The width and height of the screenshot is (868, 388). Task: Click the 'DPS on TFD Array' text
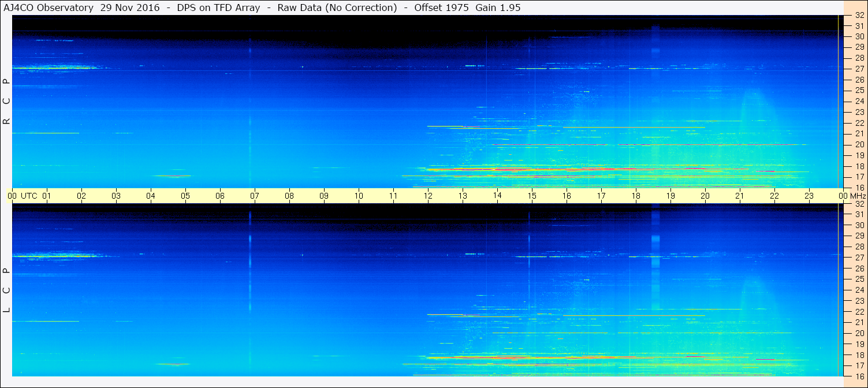click(x=219, y=8)
